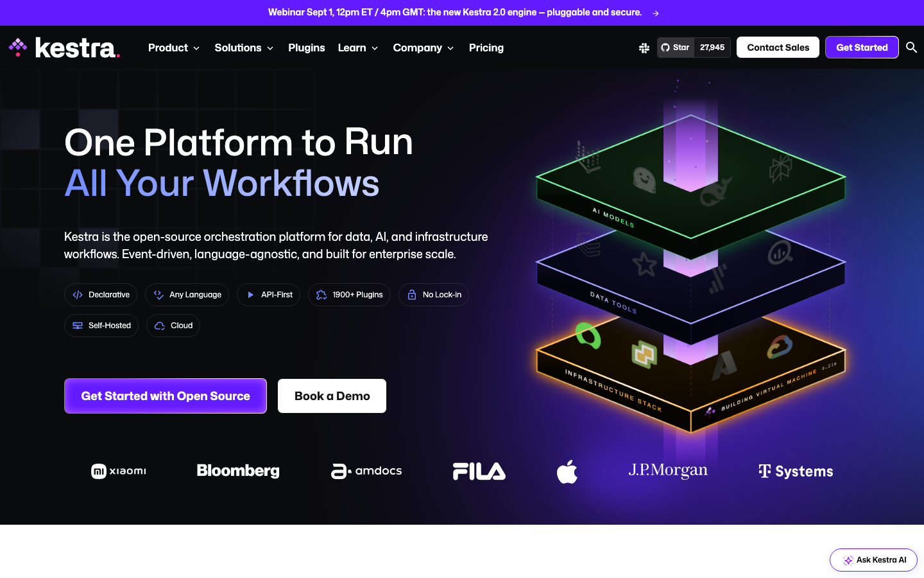Click the All Your Workflows heading
The height and width of the screenshot is (578, 924).
[222, 183]
